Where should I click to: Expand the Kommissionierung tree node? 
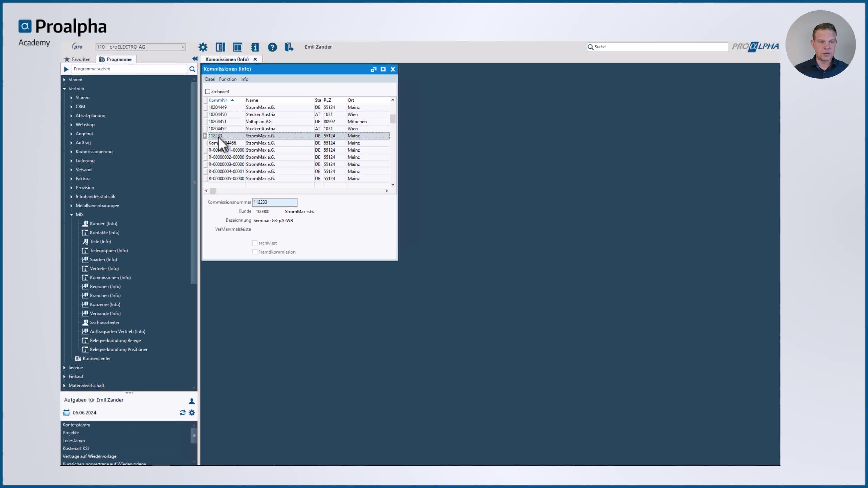tap(71, 152)
